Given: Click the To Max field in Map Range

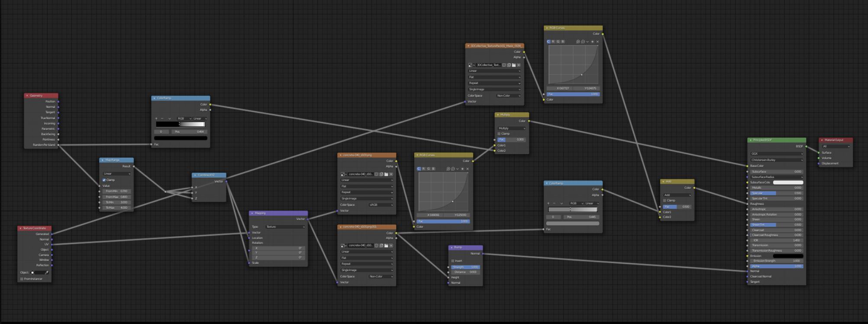Looking at the screenshot, I should [116, 207].
